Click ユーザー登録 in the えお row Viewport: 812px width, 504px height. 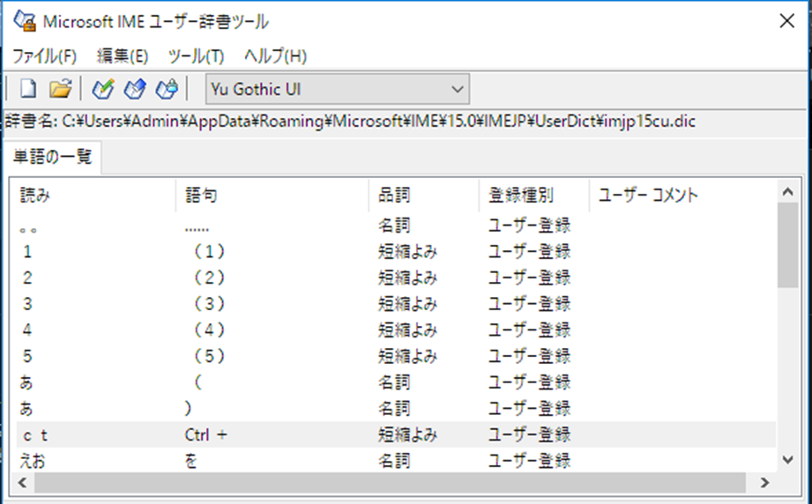tap(529, 461)
